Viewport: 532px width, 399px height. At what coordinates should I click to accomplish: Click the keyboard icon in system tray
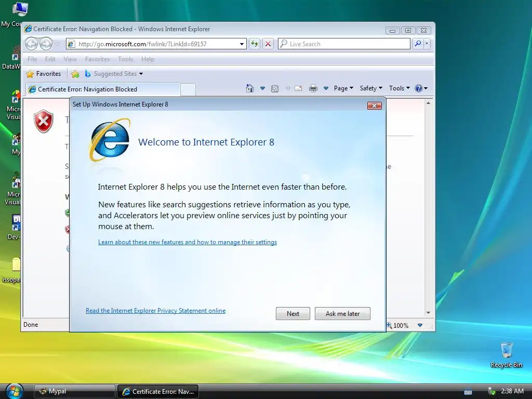[468, 392]
